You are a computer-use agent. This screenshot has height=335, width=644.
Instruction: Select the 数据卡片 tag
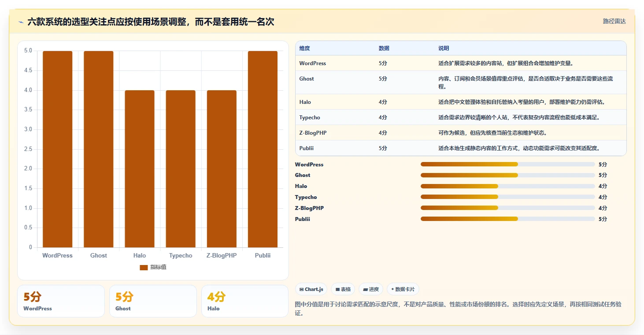(x=403, y=289)
